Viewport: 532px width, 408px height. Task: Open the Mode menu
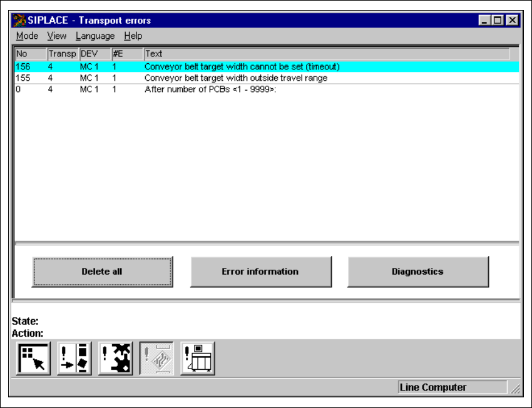point(27,36)
